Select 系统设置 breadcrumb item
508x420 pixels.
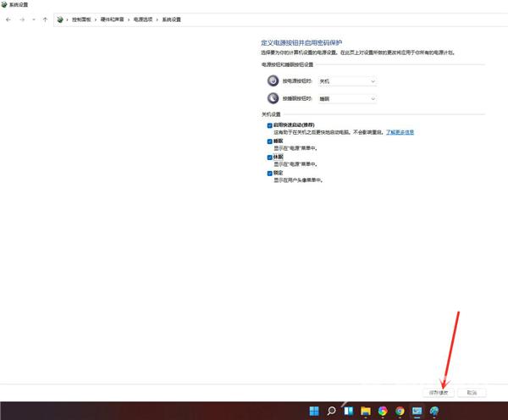click(x=171, y=19)
